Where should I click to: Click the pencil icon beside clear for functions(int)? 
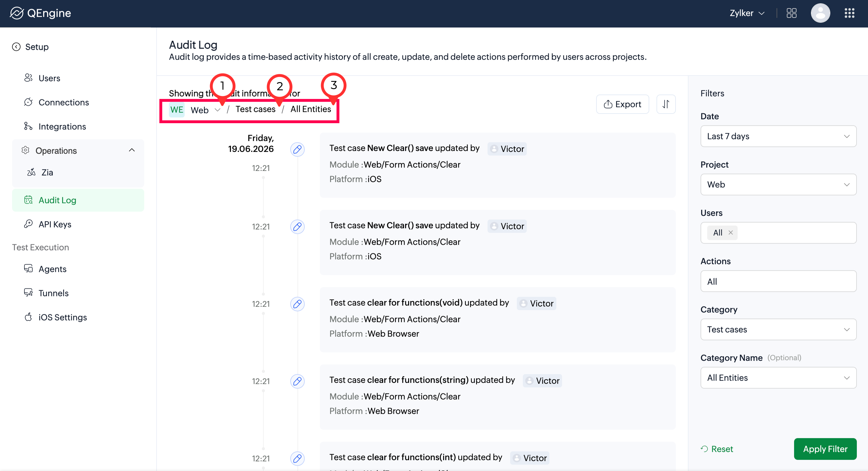tap(297, 459)
